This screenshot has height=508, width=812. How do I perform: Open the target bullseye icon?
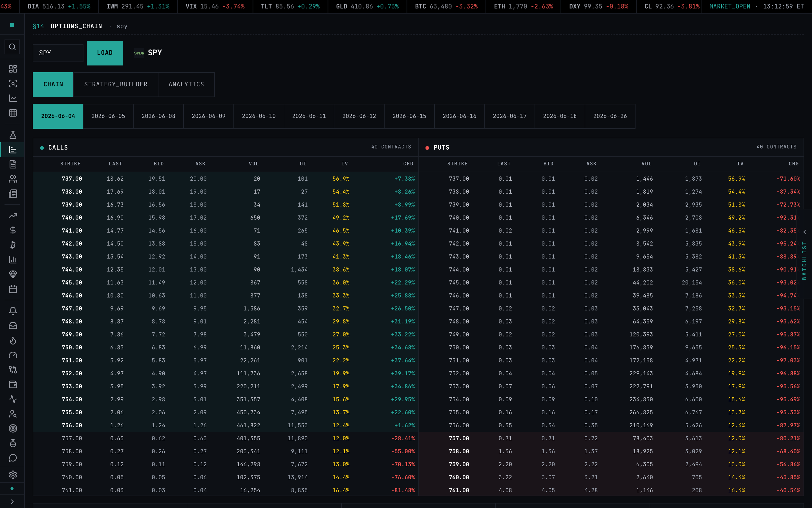[x=13, y=429]
